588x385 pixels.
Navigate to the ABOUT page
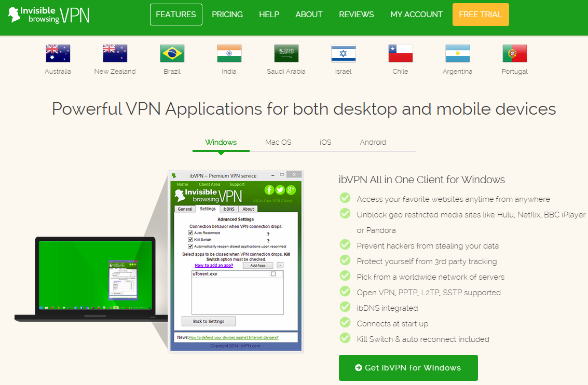coord(309,15)
